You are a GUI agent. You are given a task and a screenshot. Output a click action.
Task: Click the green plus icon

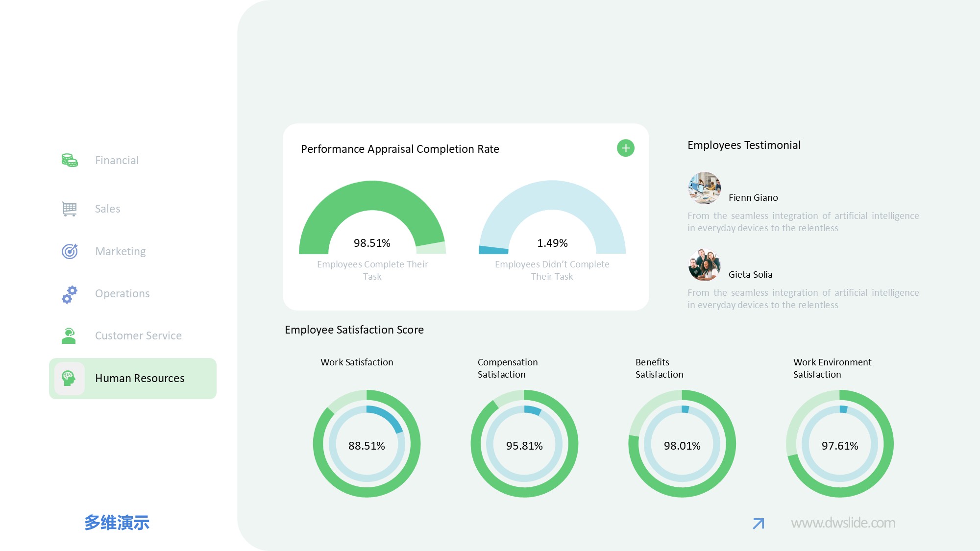625,148
